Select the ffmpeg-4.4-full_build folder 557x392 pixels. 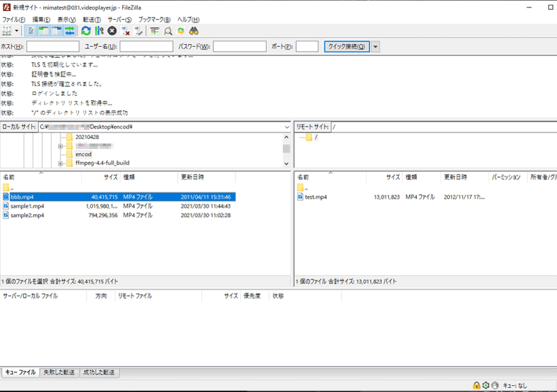coord(102,163)
